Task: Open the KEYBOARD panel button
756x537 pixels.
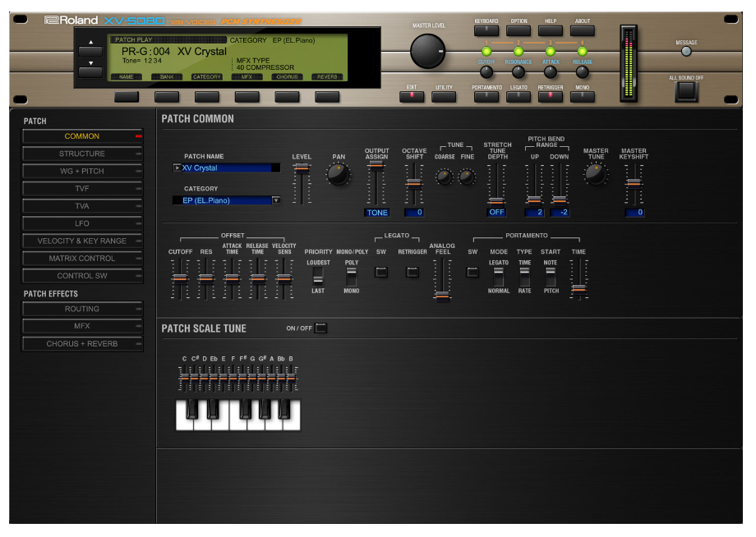Action: [x=486, y=31]
